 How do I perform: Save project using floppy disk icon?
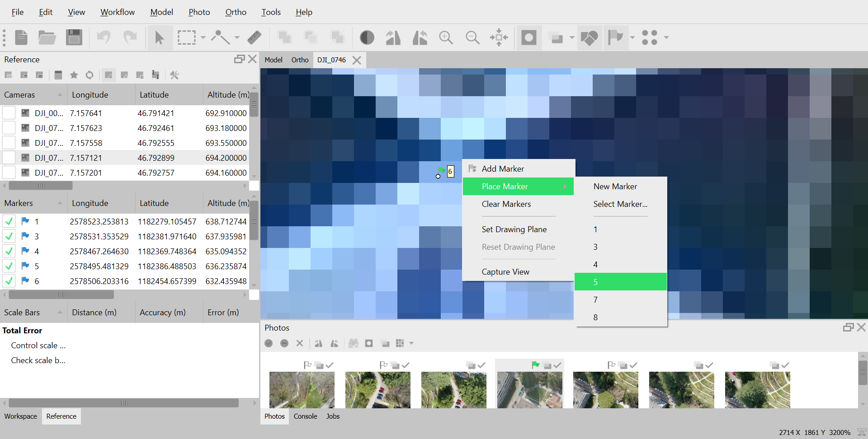pos(74,37)
